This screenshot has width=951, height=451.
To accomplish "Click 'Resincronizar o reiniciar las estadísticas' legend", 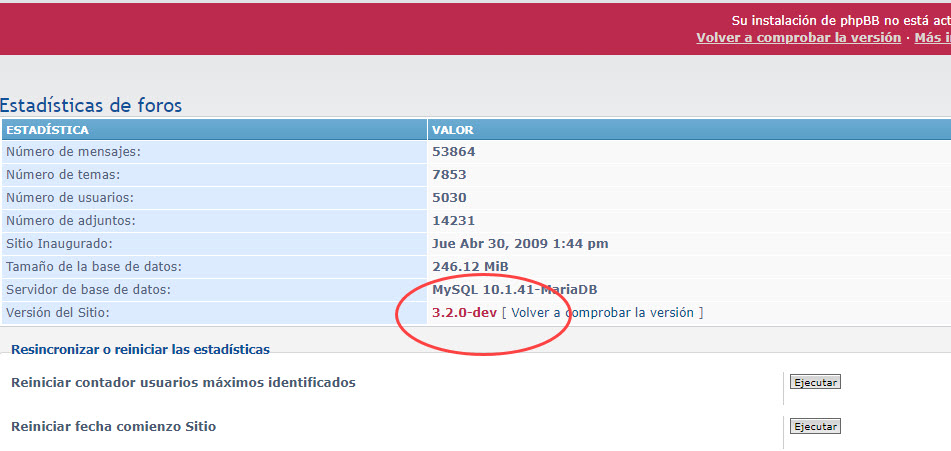I will 140,349.
